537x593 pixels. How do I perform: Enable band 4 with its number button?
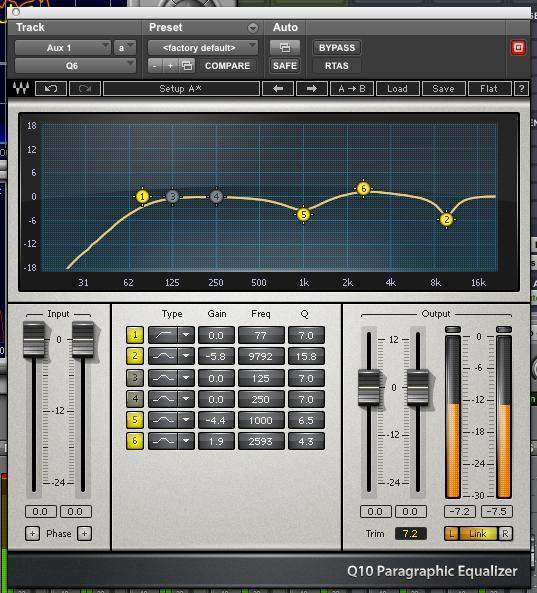point(135,399)
